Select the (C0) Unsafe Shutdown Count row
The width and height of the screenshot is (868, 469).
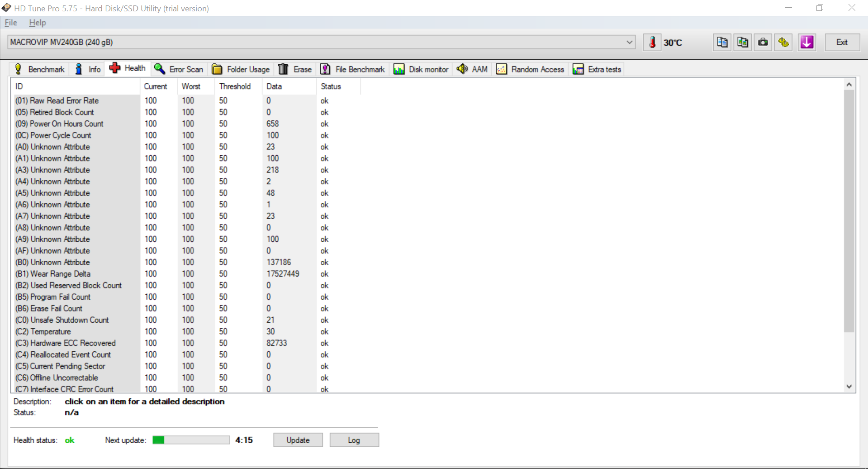(186, 320)
